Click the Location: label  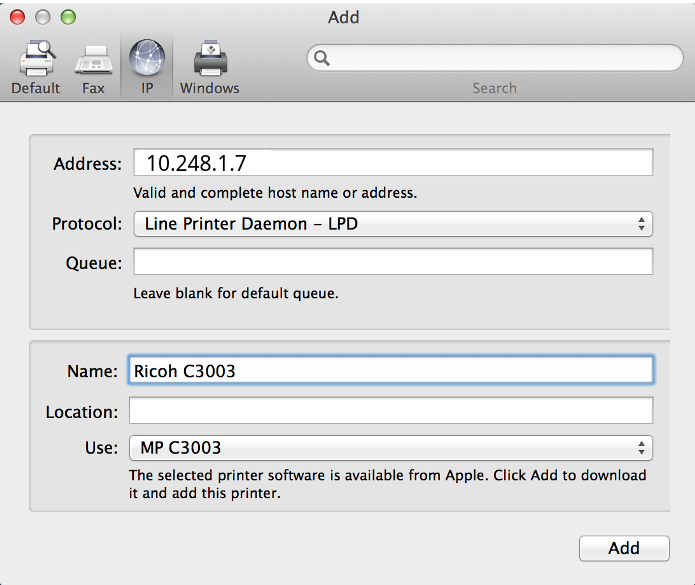click(82, 412)
